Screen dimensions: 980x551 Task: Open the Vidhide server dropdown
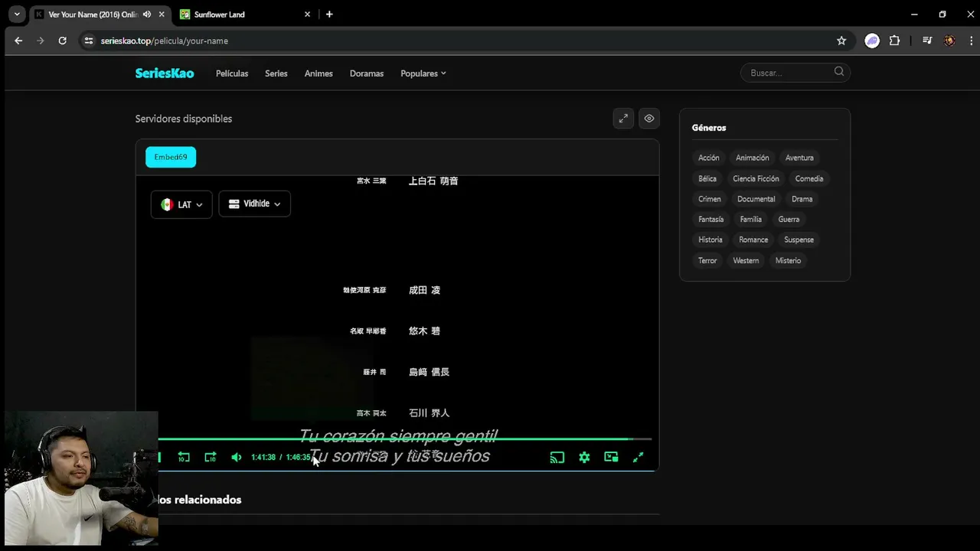click(x=254, y=204)
